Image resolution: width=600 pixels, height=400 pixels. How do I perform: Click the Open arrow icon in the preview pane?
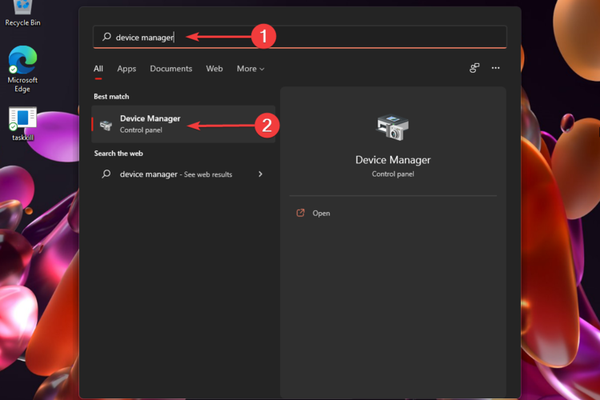[x=299, y=213]
